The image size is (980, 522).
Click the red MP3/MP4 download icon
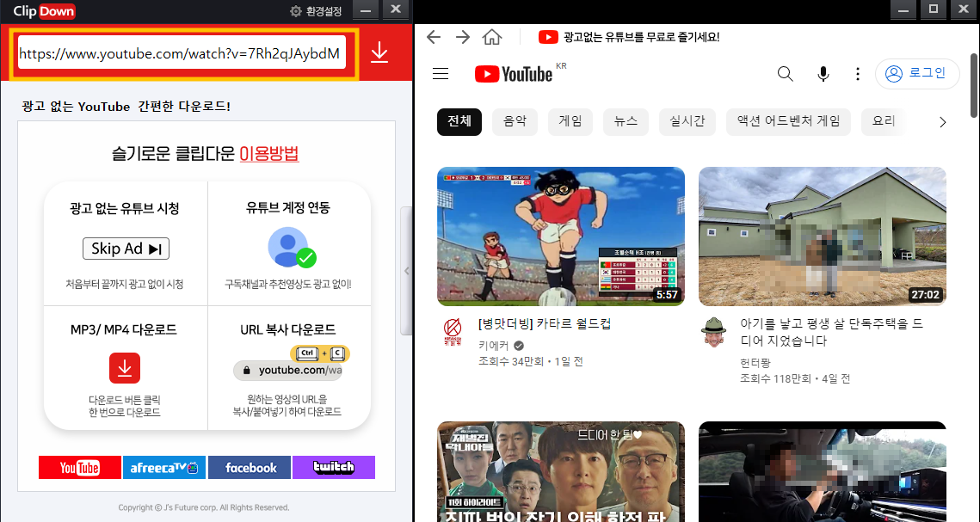pos(125,368)
